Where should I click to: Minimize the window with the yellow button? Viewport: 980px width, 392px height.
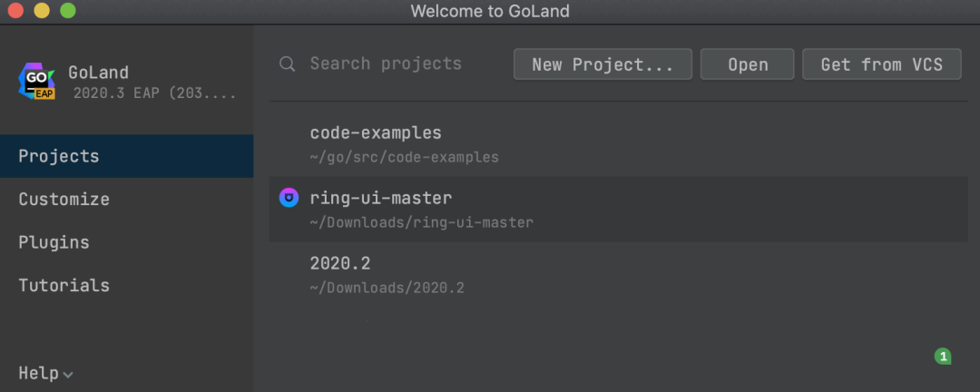[x=42, y=11]
